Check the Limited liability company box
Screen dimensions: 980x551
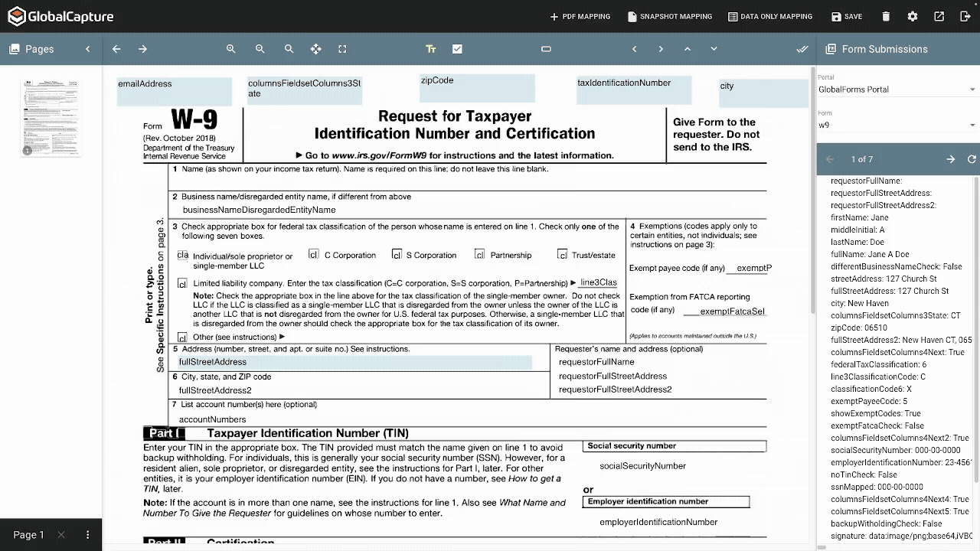[182, 283]
